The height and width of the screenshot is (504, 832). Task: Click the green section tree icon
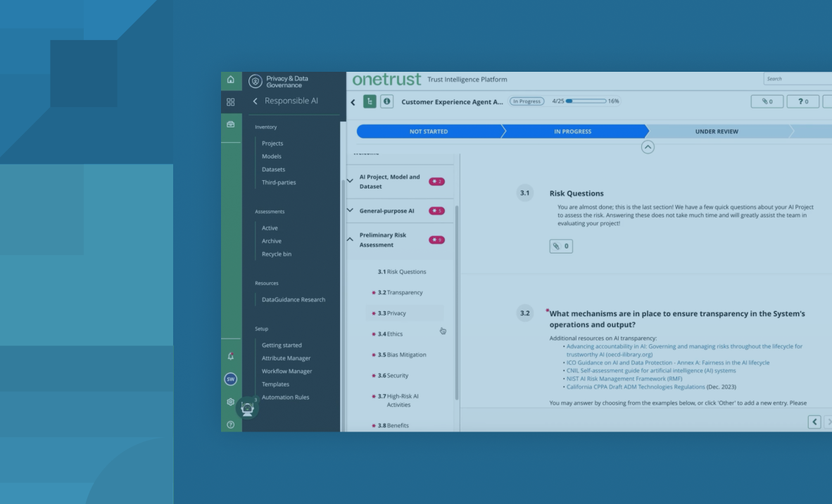click(370, 101)
